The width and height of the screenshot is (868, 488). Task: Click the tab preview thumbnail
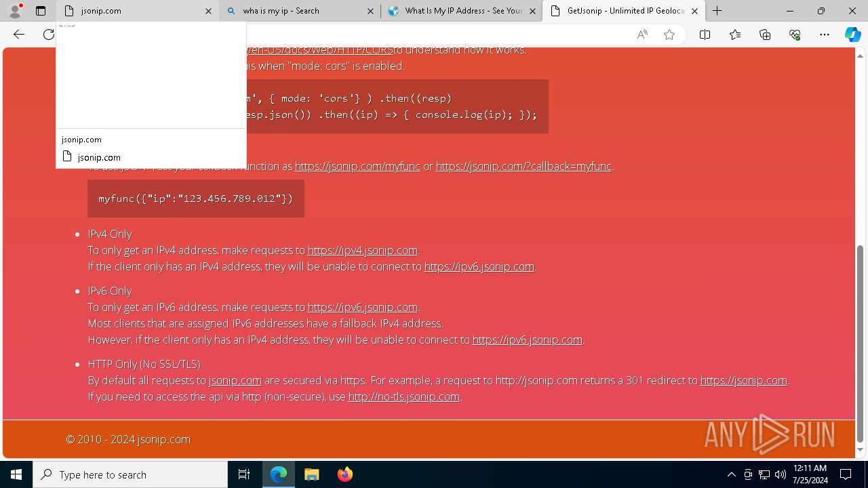pyautogui.click(x=151, y=75)
